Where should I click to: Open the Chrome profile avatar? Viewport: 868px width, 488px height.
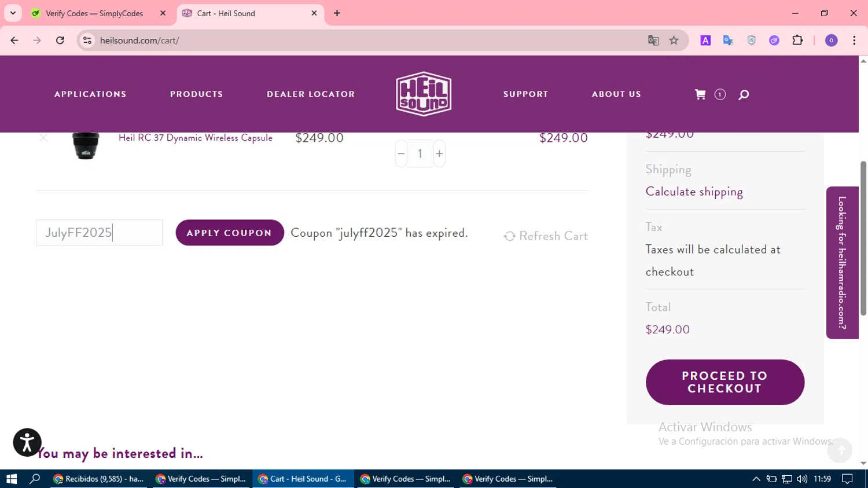tap(831, 41)
